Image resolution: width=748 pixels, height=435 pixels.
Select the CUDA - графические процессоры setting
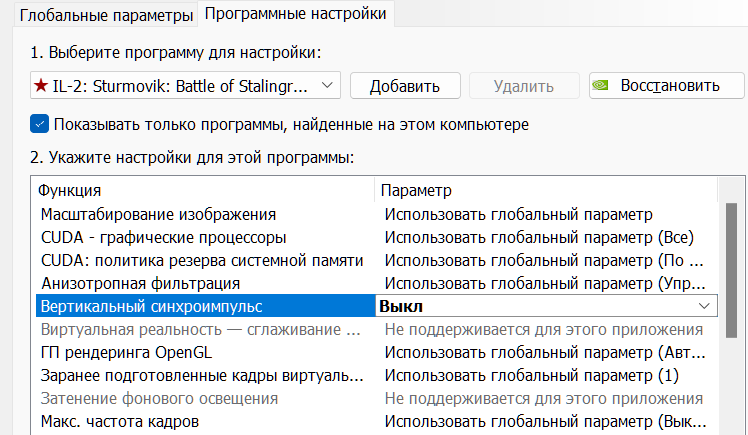[x=163, y=237]
